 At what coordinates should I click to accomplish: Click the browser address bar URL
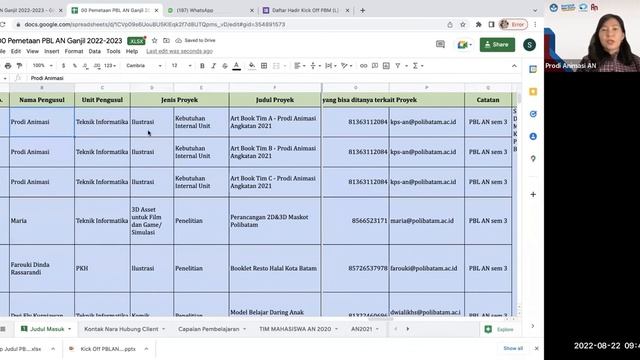point(155,24)
